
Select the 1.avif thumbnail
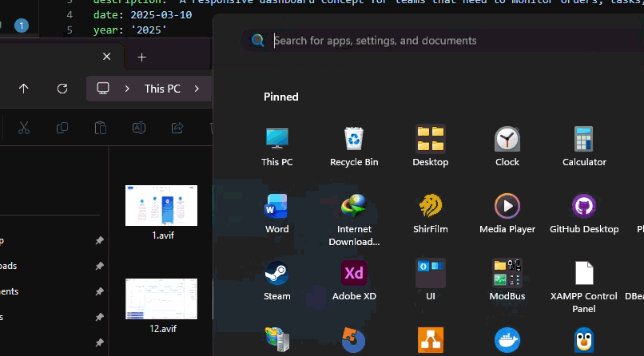point(161,205)
